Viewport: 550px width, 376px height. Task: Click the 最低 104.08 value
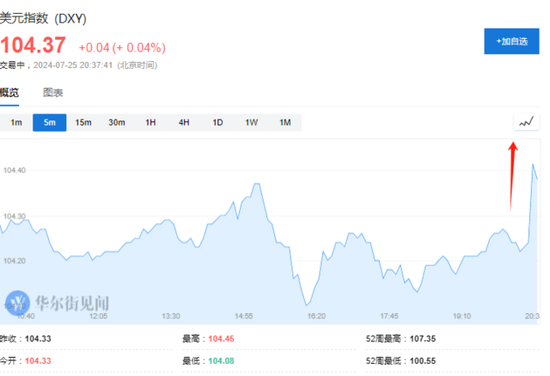click(x=221, y=361)
